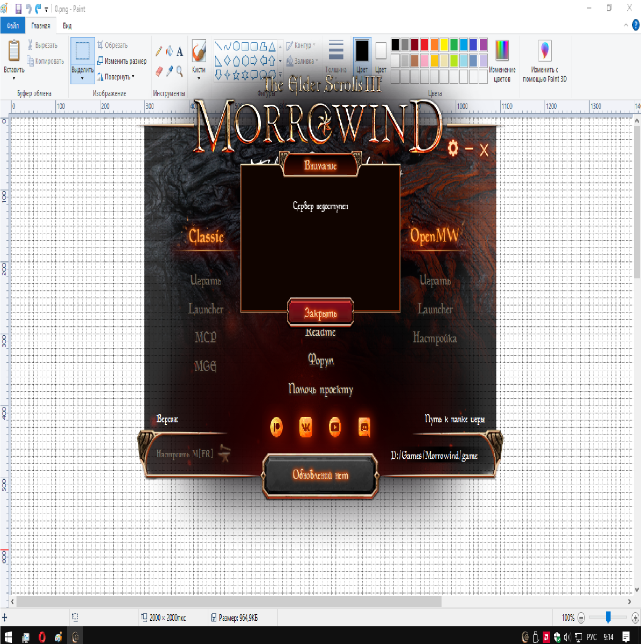Click the zoom slider handle in Paint
644x644 pixels.
tap(608, 617)
